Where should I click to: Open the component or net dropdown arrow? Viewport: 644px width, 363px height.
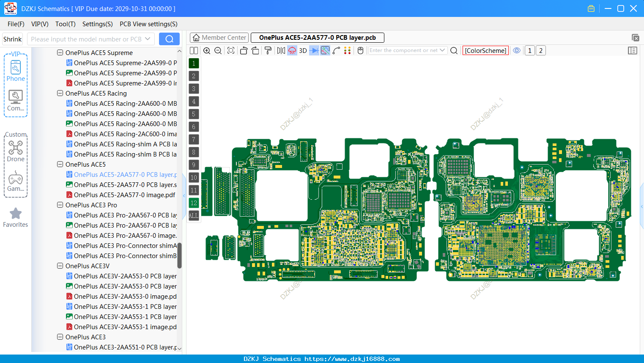pyautogui.click(x=442, y=50)
